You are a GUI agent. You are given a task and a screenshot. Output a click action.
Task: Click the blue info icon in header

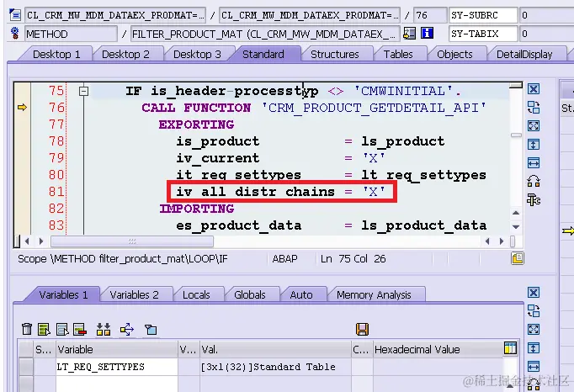click(427, 34)
